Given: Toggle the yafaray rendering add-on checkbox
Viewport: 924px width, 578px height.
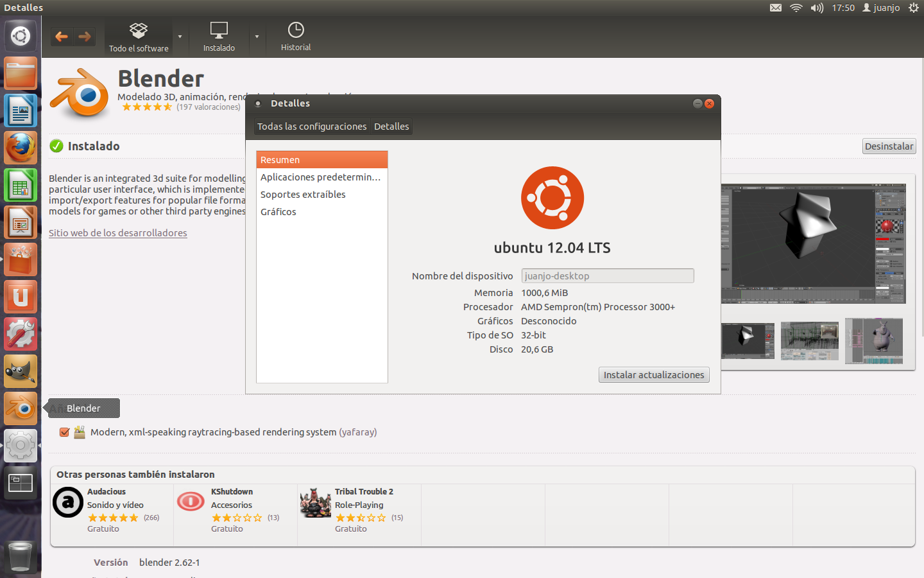Looking at the screenshot, I should [x=64, y=432].
